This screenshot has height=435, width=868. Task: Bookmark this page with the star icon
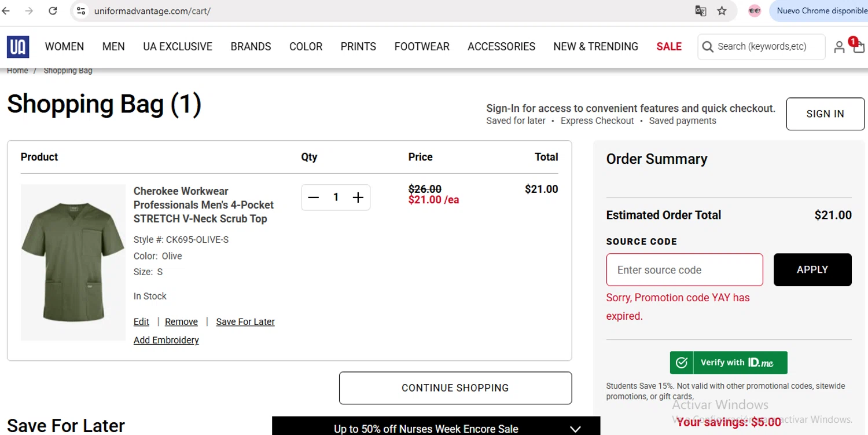(x=722, y=11)
